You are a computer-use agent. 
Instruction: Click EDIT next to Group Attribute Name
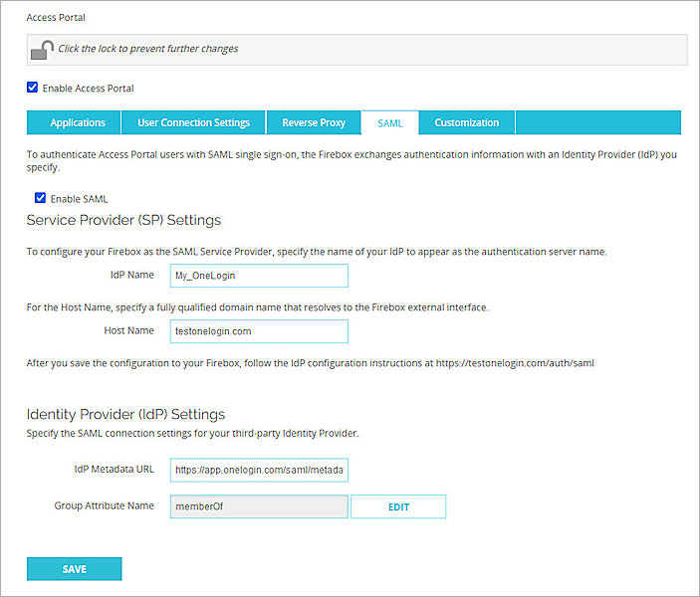[x=398, y=506]
